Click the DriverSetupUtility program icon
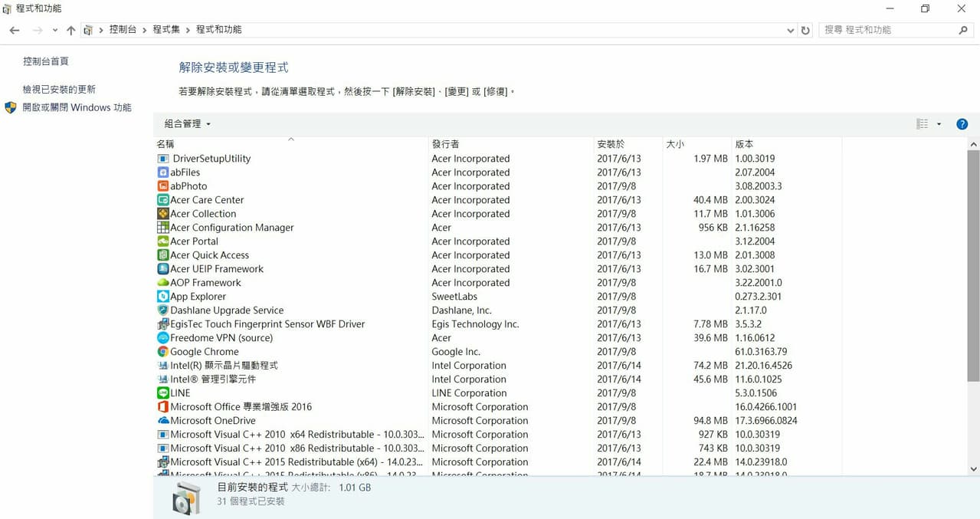The image size is (980, 519). click(162, 159)
